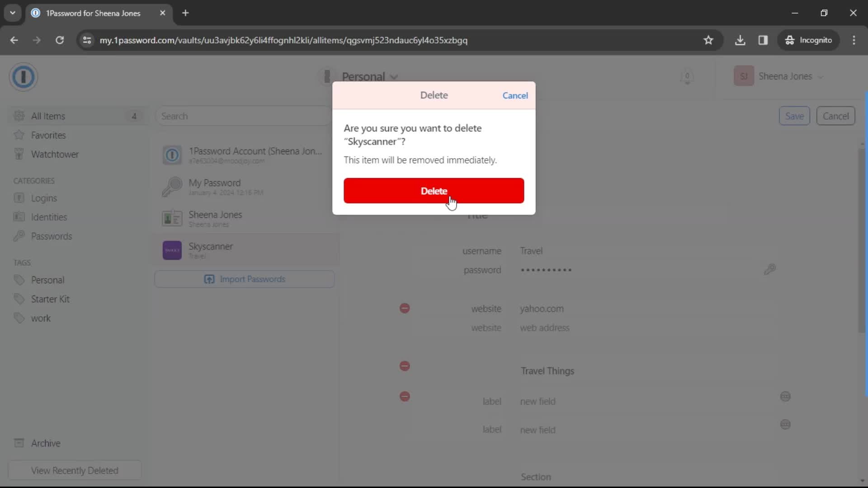868x488 pixels.
Task: Select the Watchtower sidebar icon
Action: [19, 154]
